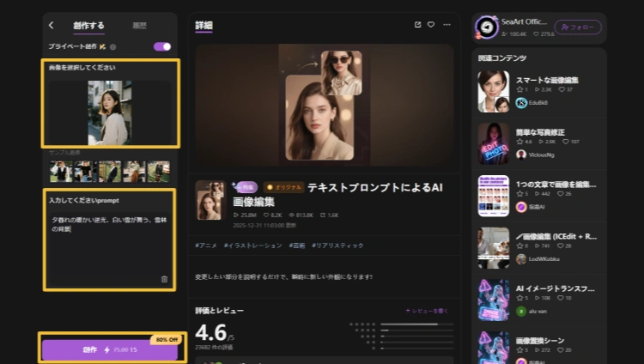This screenshot has width=644, height=364.
Task: Click the app thumbnail beside the title
Action: [x=210, y=200]
